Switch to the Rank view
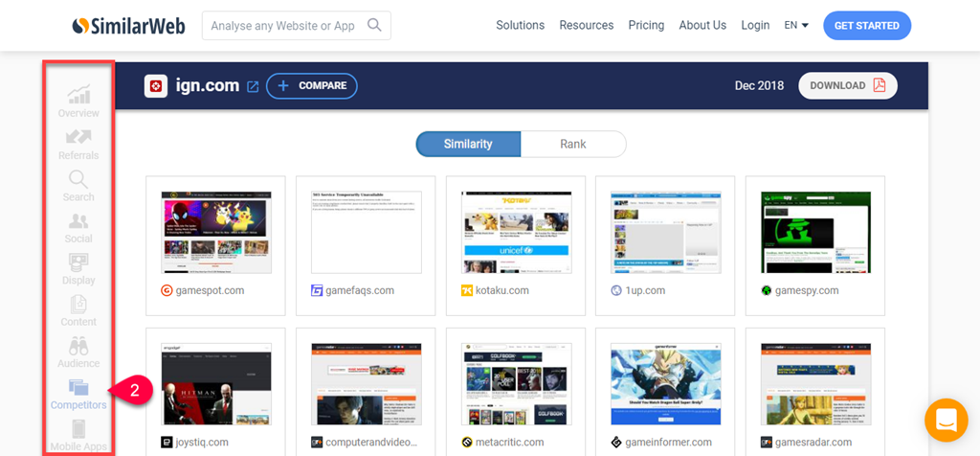 point(573,144)
